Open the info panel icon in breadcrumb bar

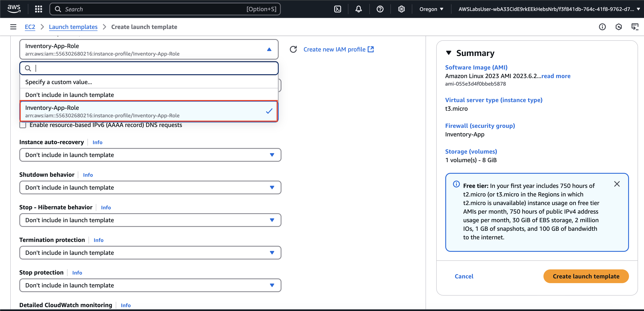[x=602, y=27]
